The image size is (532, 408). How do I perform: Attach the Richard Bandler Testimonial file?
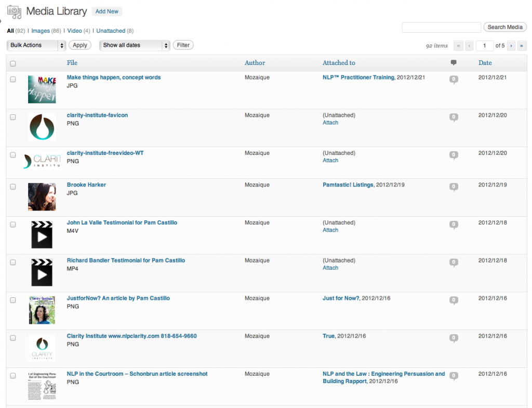(x=330, y=268)
